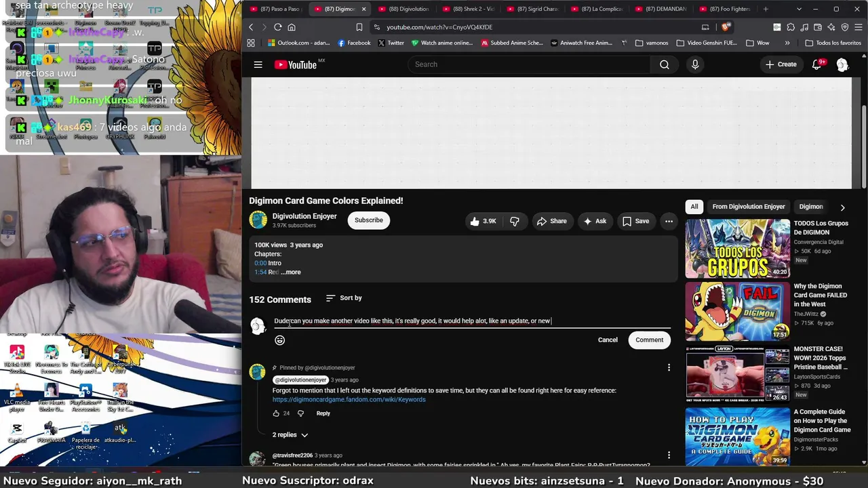Dislike the pinned comment by digivolutionenjoyer
The image size is (868, 488).
(x=300, y=413)
